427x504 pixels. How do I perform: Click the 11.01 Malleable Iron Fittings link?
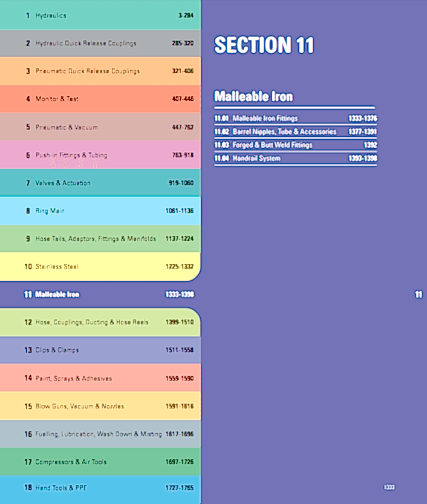[x=296, y=119]
